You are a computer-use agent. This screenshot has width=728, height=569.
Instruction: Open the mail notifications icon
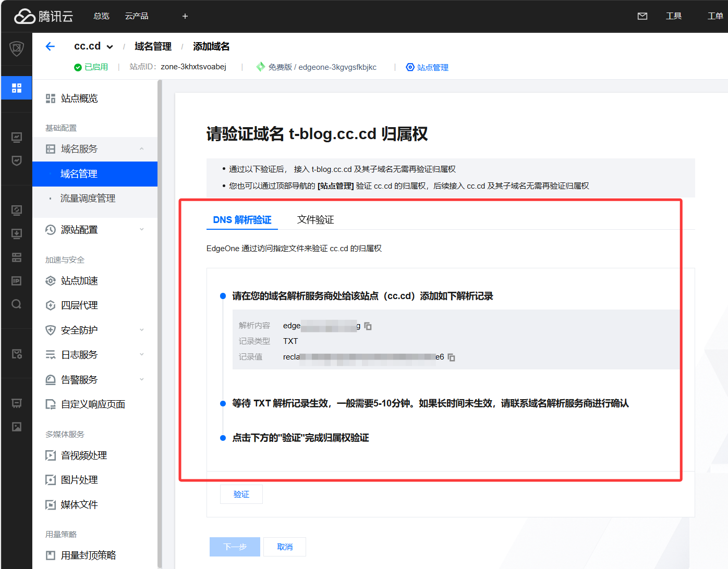(642, 16)
